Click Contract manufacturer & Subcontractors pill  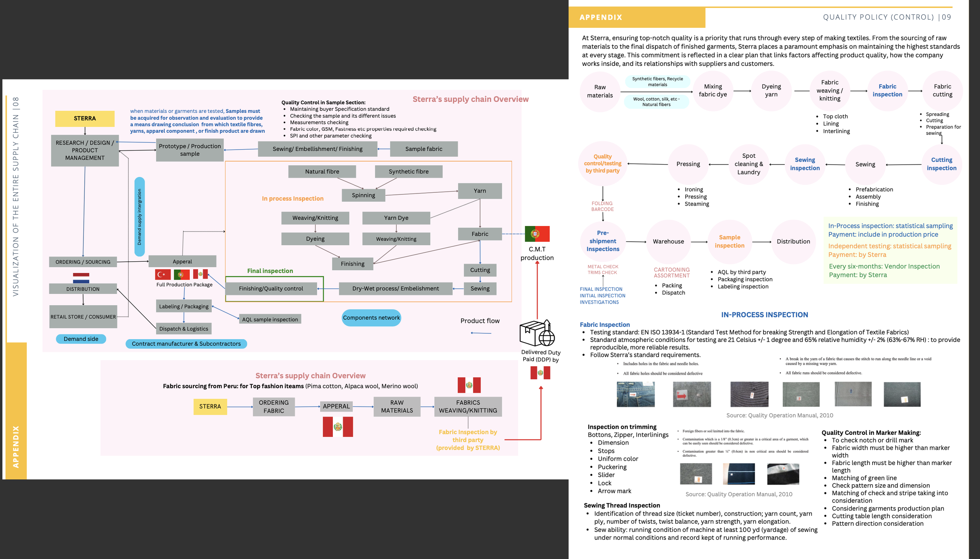186,344
